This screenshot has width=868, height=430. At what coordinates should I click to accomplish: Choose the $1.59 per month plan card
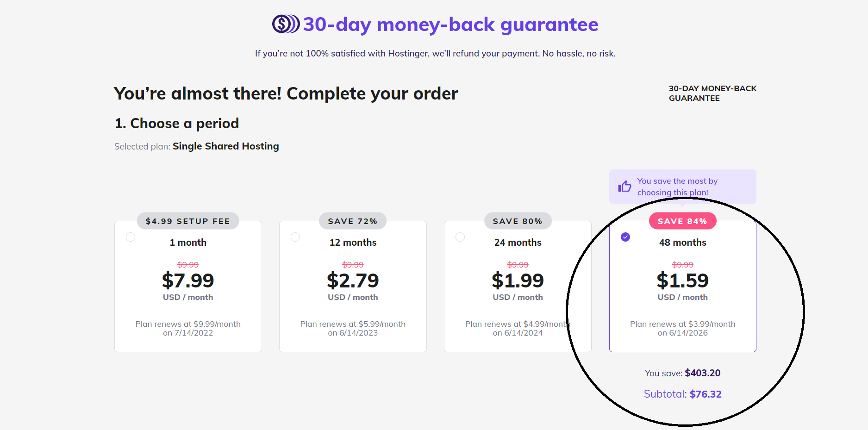click(682, 287)
